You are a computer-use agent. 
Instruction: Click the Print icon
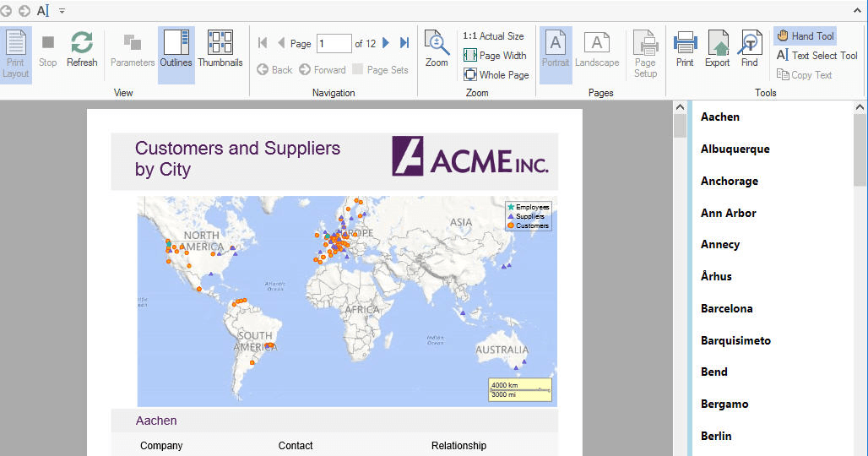685,49
